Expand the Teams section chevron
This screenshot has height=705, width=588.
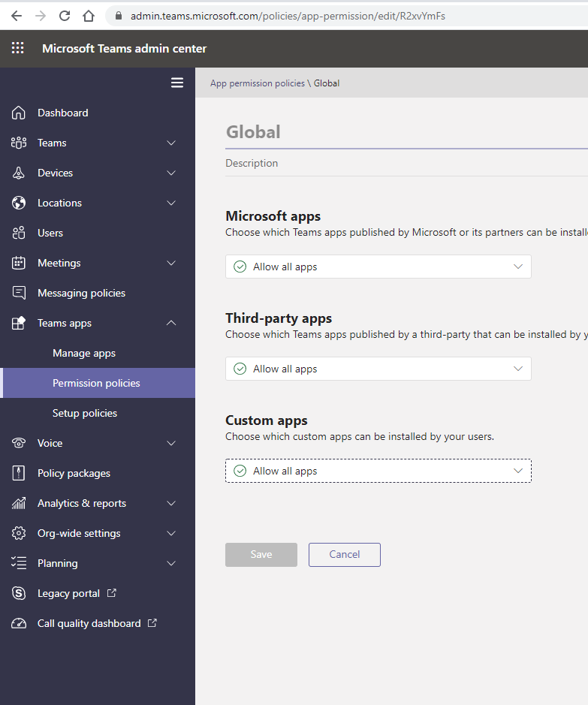(x=171, y=143)
